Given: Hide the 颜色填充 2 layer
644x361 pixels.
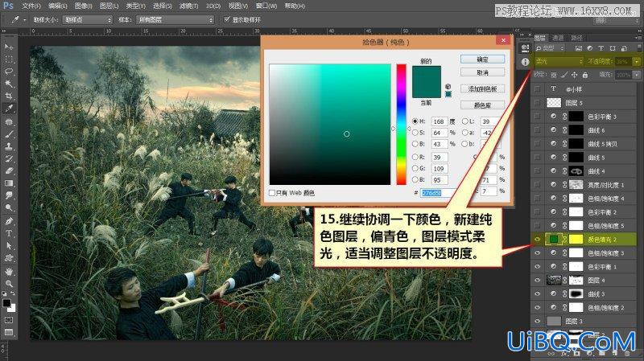Looking at the screenshot, I should [537, 239].
